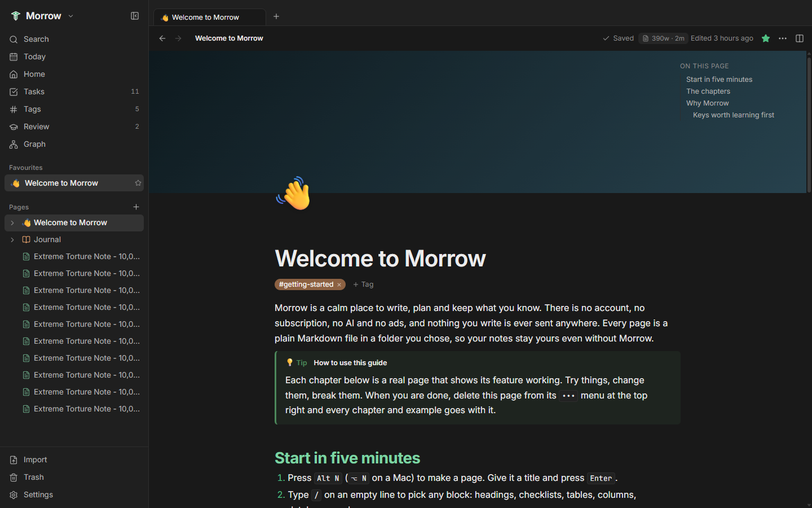Image resolution: width=812 pixels, height=508 pixels.
Task: Open the Import option
Action: [74, 459]
